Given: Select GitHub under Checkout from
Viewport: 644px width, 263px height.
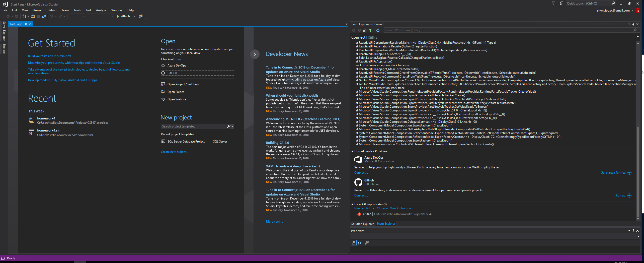Looking at the screenshot, I should (x=197, y=73).
